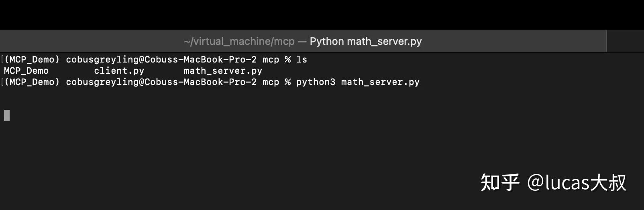Click the "python3" command word
The height and width of the screenshot is (210, 644).
[316, 82]
